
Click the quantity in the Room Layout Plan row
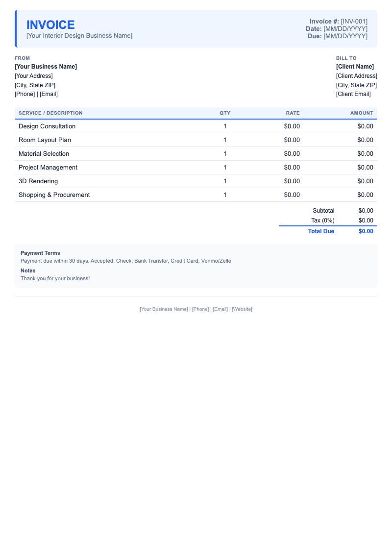225,140
